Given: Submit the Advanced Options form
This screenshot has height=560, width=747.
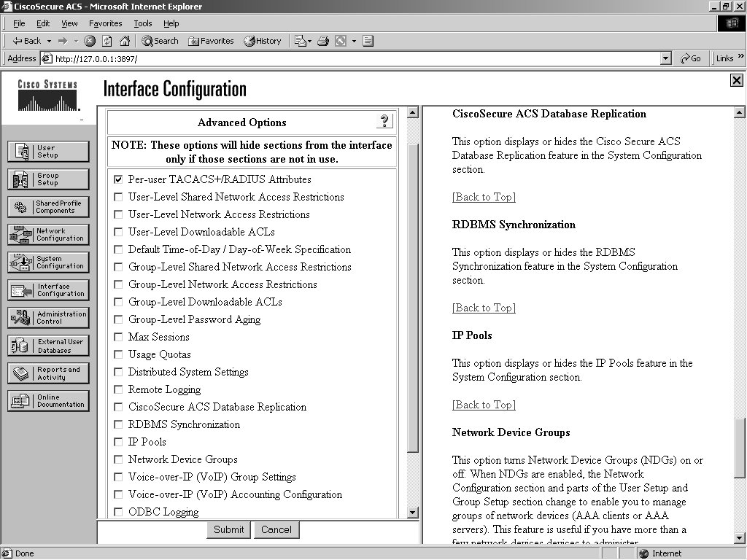Looking at the screenshot, I should pos(228,529).
